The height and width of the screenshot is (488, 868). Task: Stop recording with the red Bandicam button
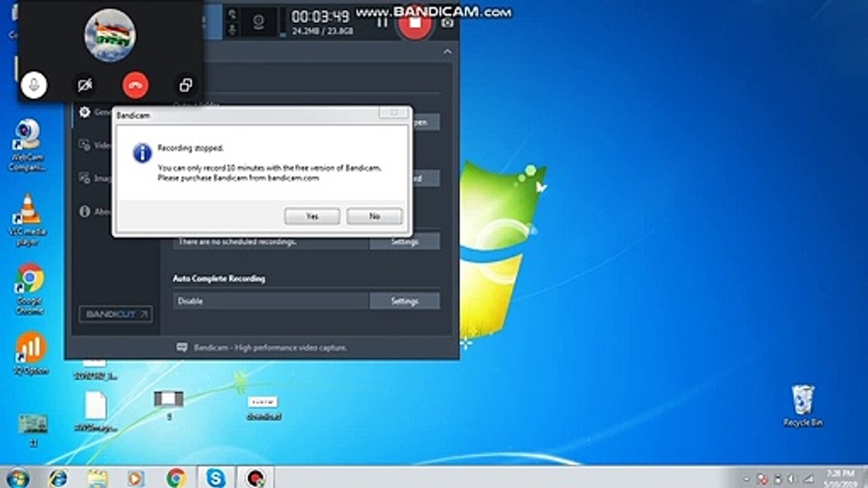pyautogui.click(x=415, y=22)
